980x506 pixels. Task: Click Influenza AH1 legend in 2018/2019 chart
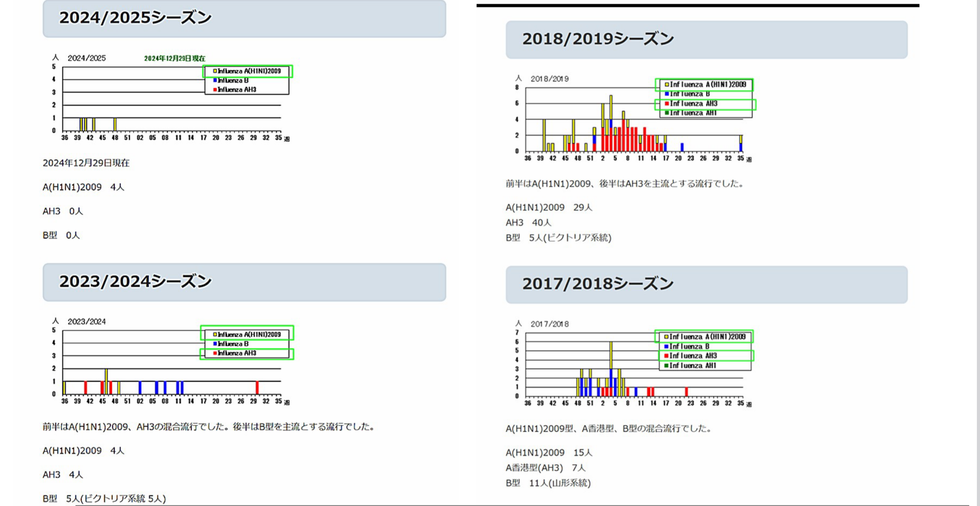[x=692, y=113]
